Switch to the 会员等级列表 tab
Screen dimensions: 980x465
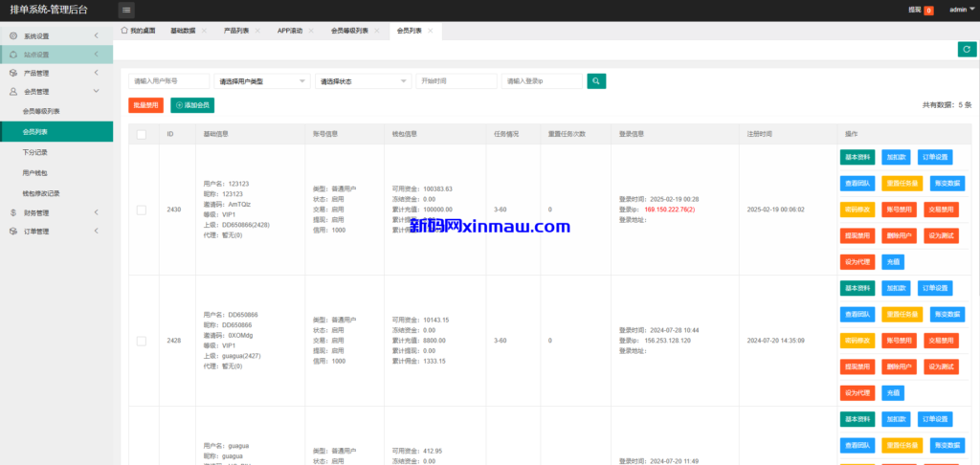point(349,31)
